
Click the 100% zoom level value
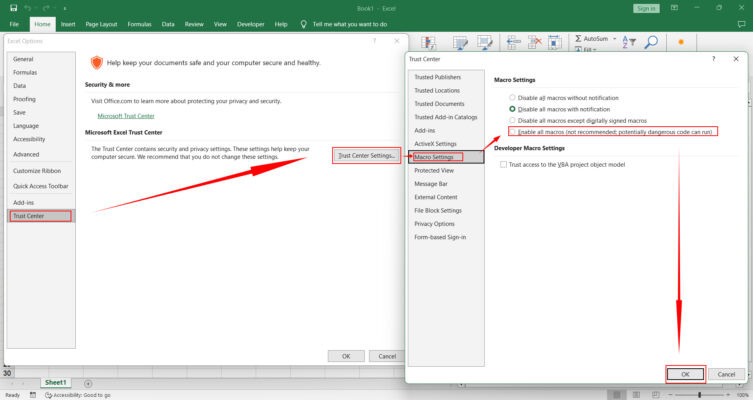[x=742, y=395]
